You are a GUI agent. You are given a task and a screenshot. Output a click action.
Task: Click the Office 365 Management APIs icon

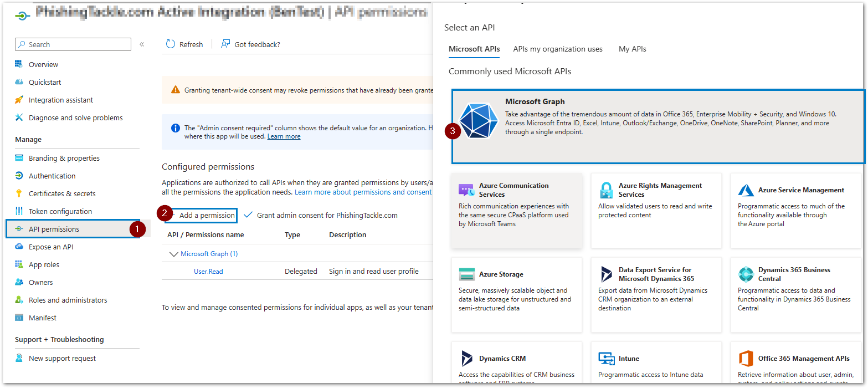pos(746,359)
